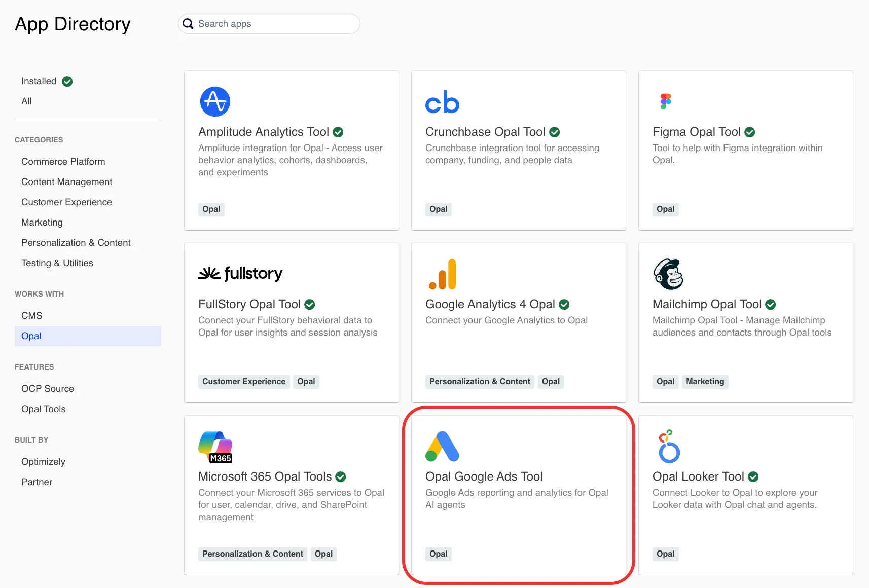Click the verified badge on Amplitude Analytics Tool
This screenshot has width=869, height=588.
(x=338, y=132)
